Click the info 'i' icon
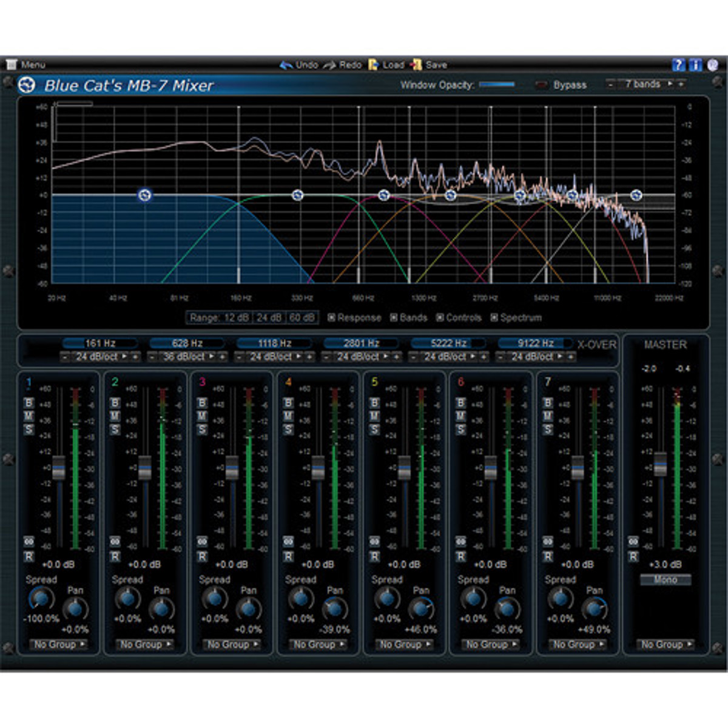728x728 pixels. [695, 64]
